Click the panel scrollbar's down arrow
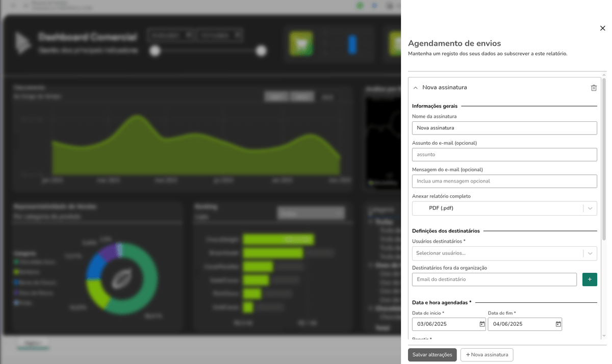This screenshot has height=364, width=612. (x=604, y=336)
